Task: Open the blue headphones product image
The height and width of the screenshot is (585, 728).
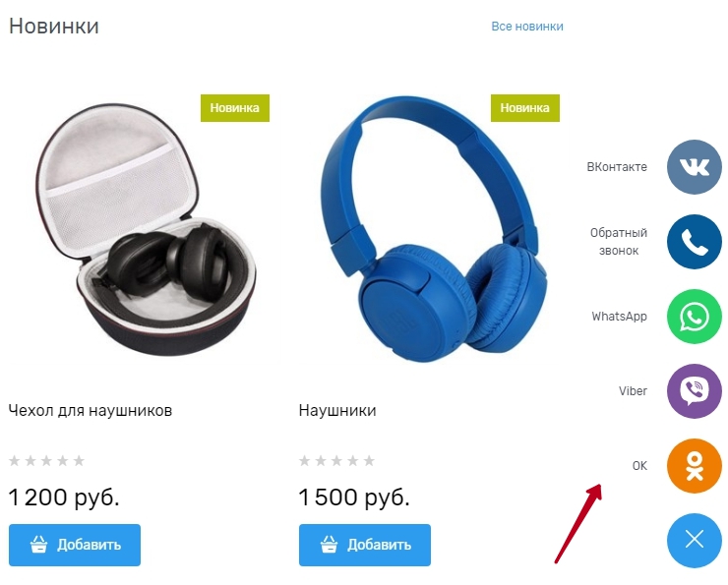Action: pos(433,230)
